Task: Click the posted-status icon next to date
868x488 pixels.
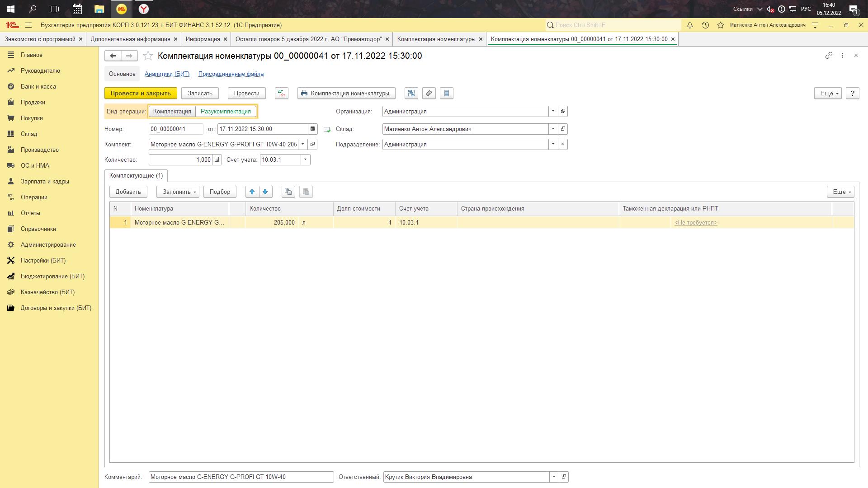Action: point(327,129)
